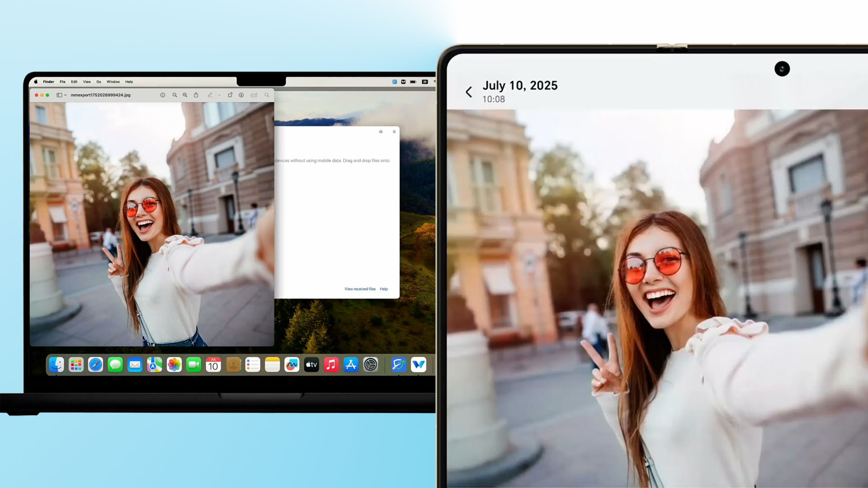This screenshot has height=488, width=868.
Task: Click the Highlight pen tool icon
Action: click(x=210, y=95)
